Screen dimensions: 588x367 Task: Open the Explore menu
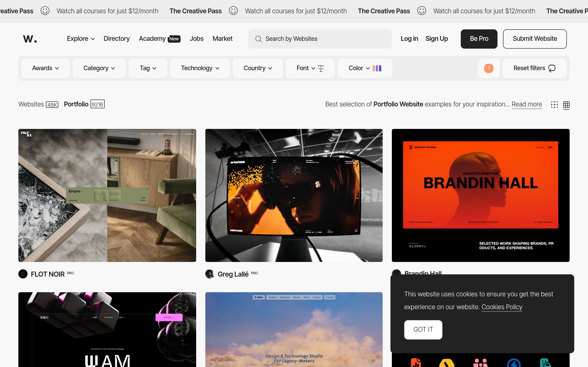pyautogui.click(x=80, y=39)
